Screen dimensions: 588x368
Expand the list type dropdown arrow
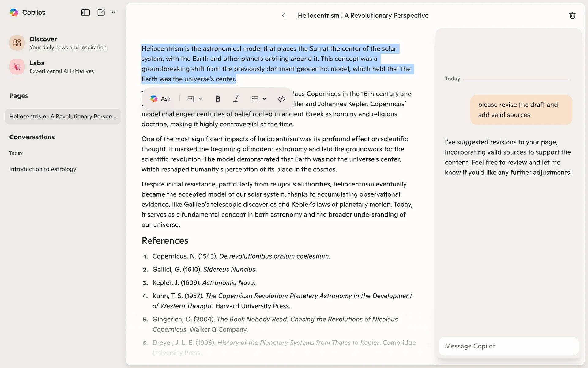tap(265, 99)
